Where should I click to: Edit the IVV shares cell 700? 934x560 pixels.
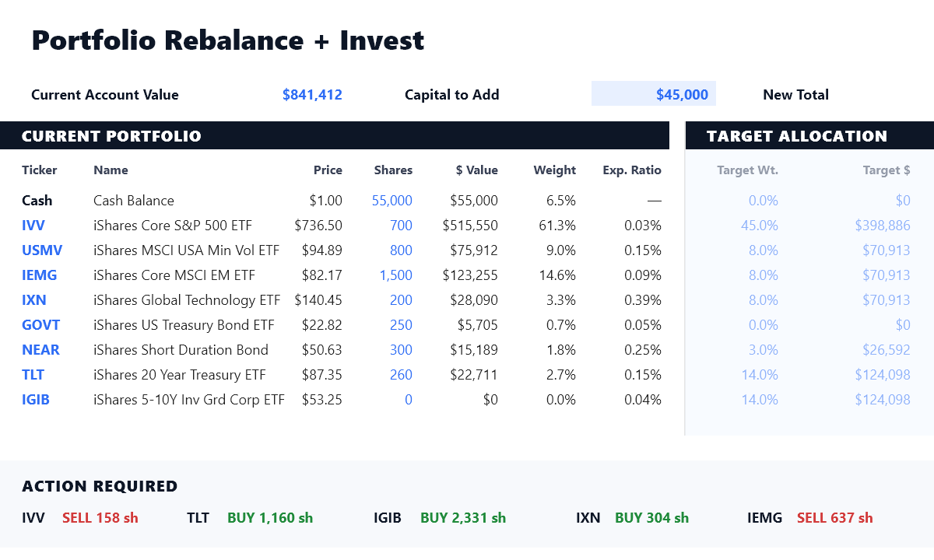coord(402,226)
